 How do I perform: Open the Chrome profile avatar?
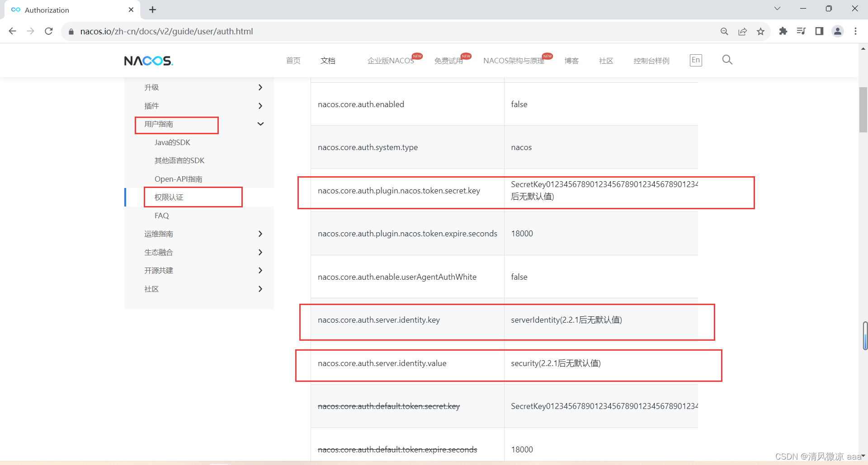(838, 31)
